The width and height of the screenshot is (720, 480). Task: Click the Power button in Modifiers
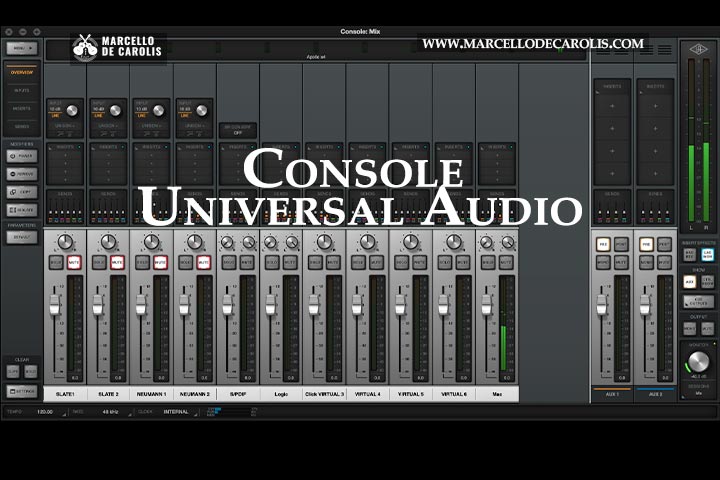(x=22, y=156)
